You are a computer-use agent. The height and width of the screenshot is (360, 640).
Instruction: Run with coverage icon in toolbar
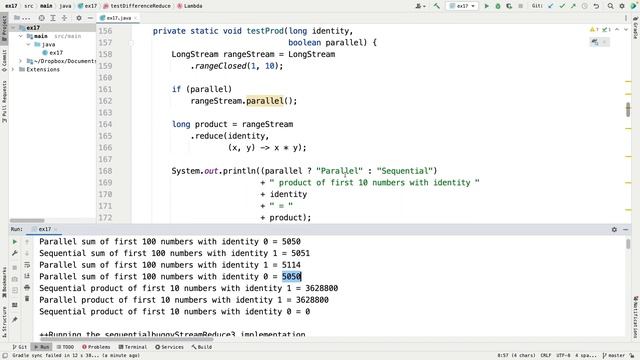(x=509, y=6)
